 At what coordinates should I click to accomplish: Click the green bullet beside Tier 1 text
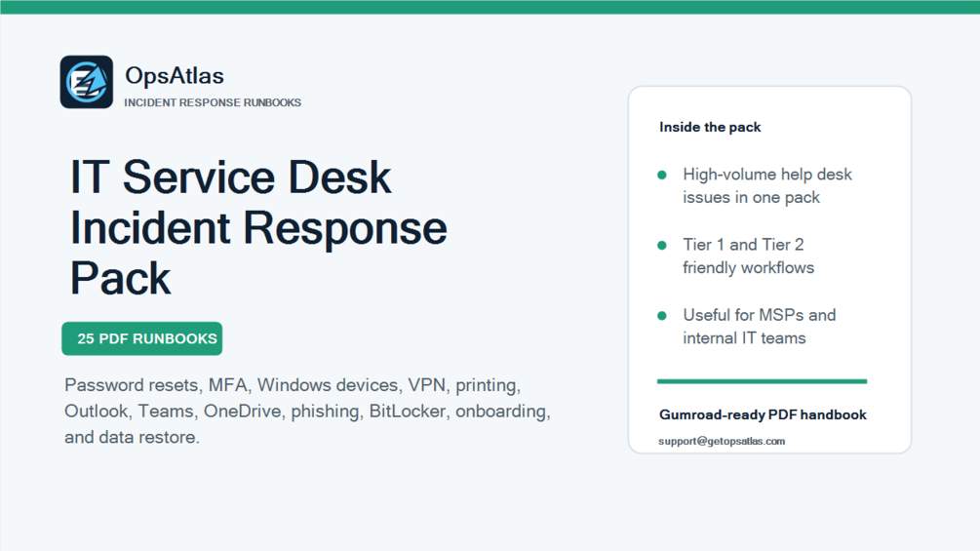point(662,246)
